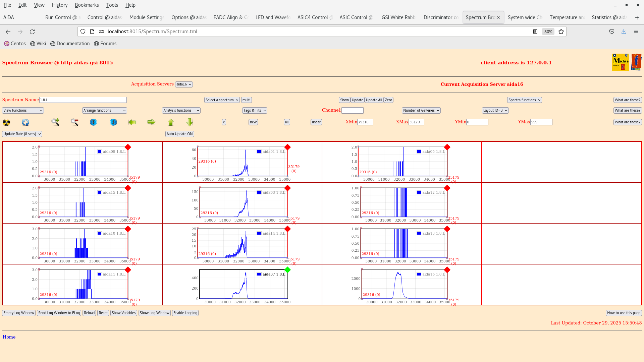The width and height of the screenshot is (644, 362).
Task: Toggle the Auto Update ON button
Action: coord(179,134)
